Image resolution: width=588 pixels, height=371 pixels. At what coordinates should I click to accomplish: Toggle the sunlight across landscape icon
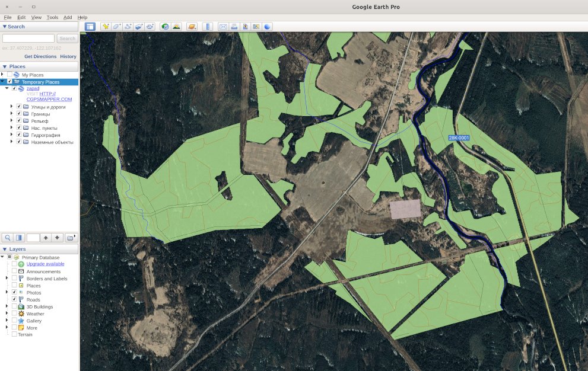[176, 27]
